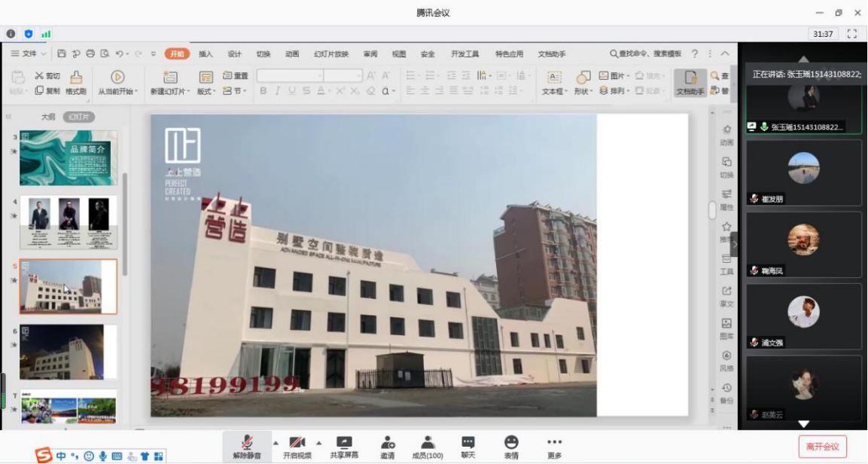Collapse the participant video panel arrow
868x464 pixels.
[x=735, y=244]
